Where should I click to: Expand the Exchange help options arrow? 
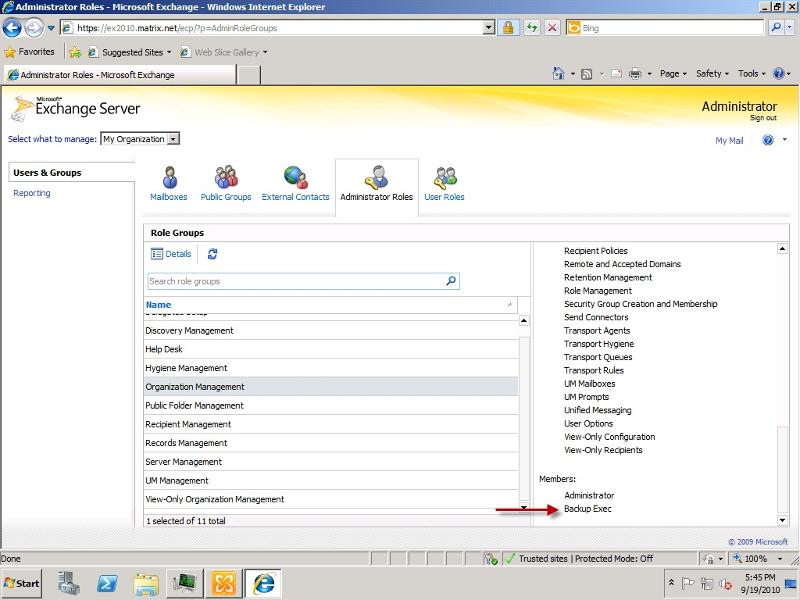[784, 139]
